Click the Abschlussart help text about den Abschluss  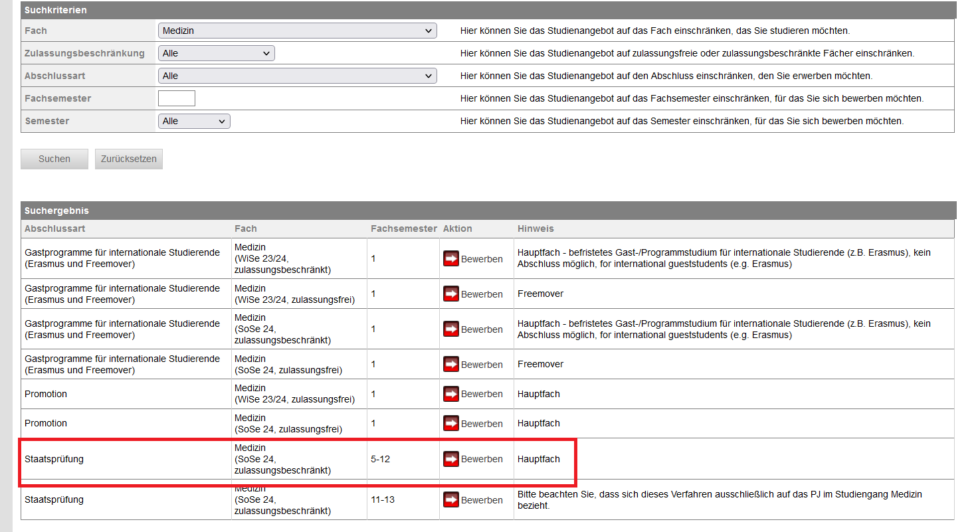click(666, 76)
